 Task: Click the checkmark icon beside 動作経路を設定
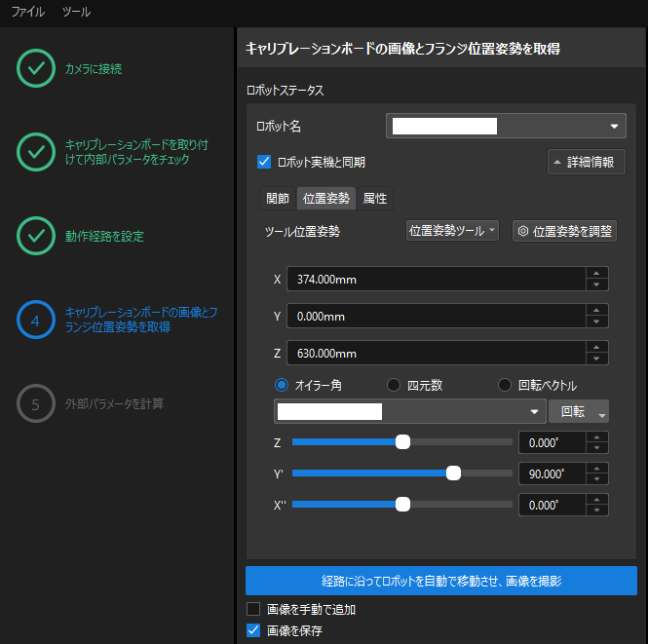tap(36, 236)
